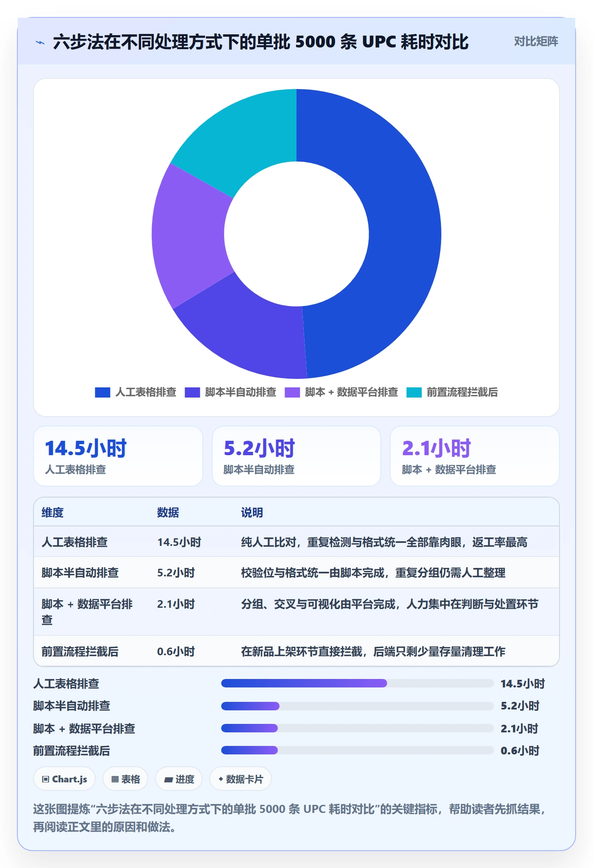Screen dimensions: 593x868
Task: Click the 2.1小时 table cell
Action: tap(176, 604)
